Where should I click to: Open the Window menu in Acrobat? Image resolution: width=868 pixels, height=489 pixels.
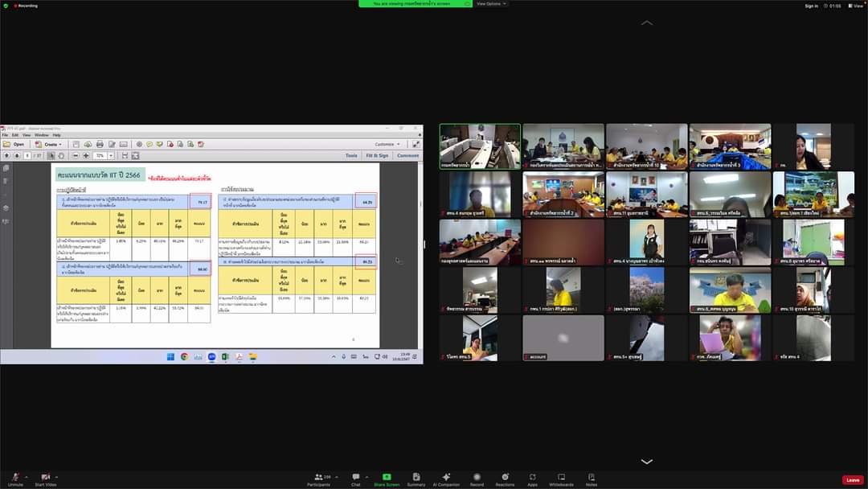click(x=42, y=135)
